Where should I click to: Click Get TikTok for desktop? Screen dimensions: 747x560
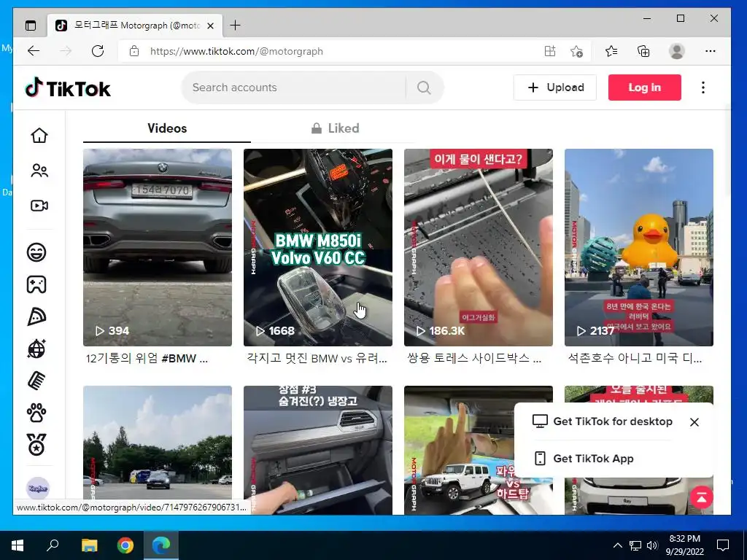(x=603, y=421)
